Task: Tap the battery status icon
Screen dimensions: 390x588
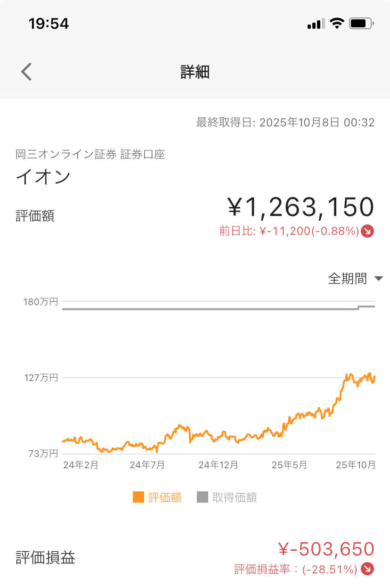Action: click(361, 24)
